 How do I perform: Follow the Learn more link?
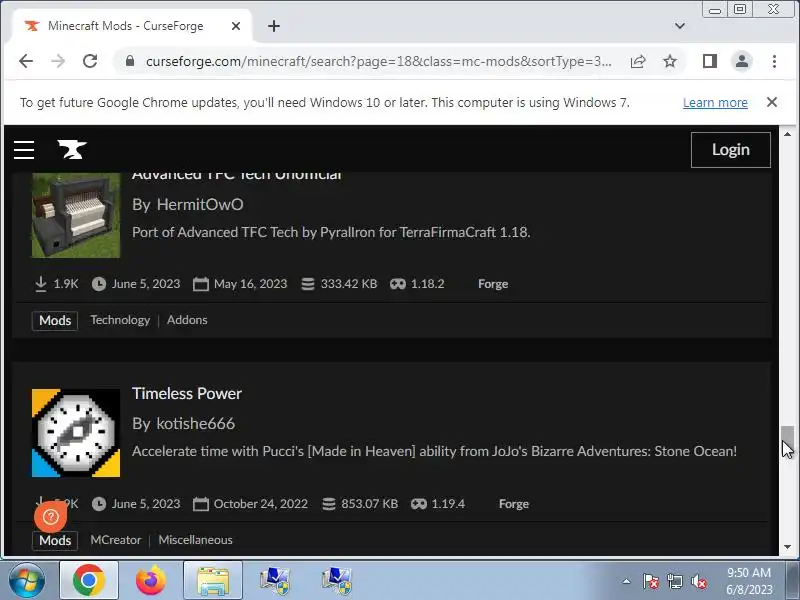point(715,103)
